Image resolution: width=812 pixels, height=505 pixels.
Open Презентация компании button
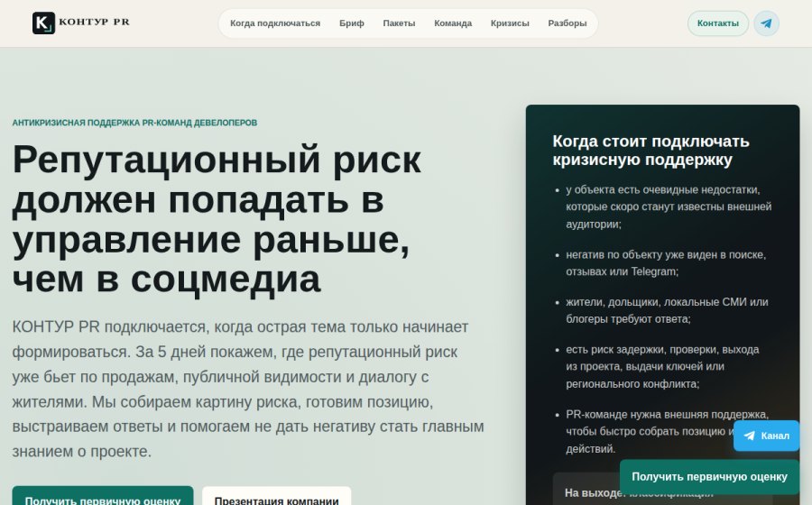(277, 496)
